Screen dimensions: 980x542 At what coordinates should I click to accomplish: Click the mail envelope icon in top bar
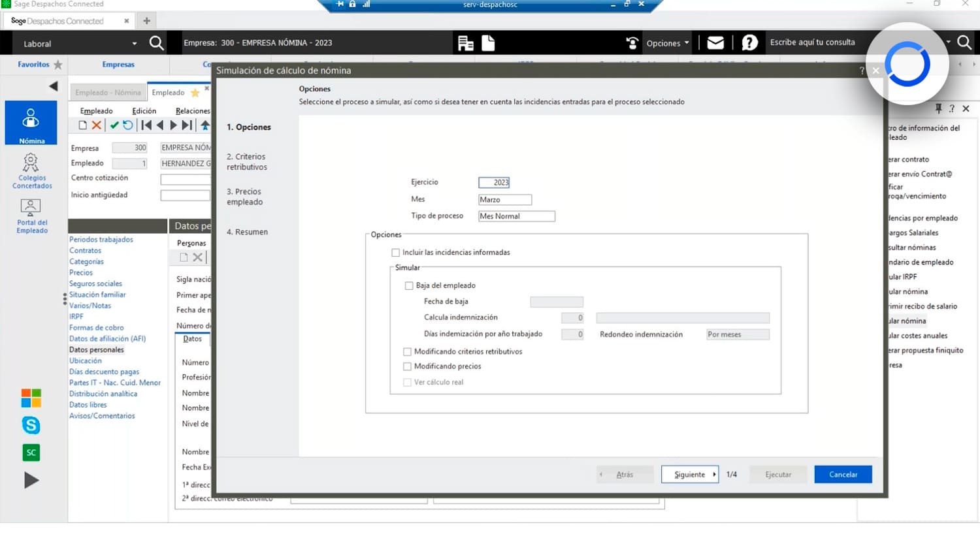[x=714, y=43]
